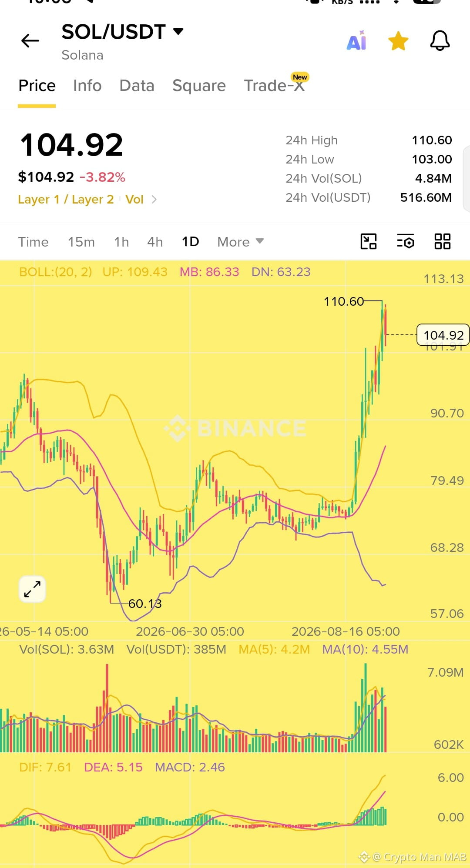
Task: Tap the 24h Vol(SOL) value 4.84M
Action: point(433,178)
